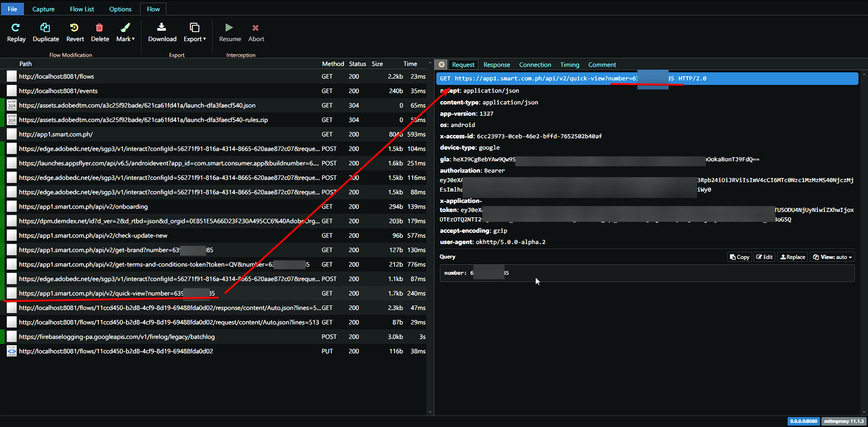Image resolution: width=868 pixels, height=427 pixels.
Task: Click the app-version header line
Action: (467, 114)
